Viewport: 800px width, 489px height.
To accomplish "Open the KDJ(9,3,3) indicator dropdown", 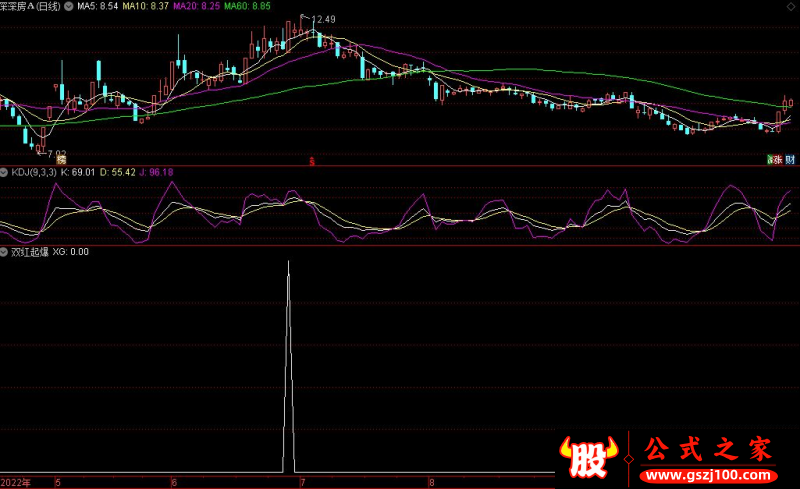I will (x=6, y=172).
